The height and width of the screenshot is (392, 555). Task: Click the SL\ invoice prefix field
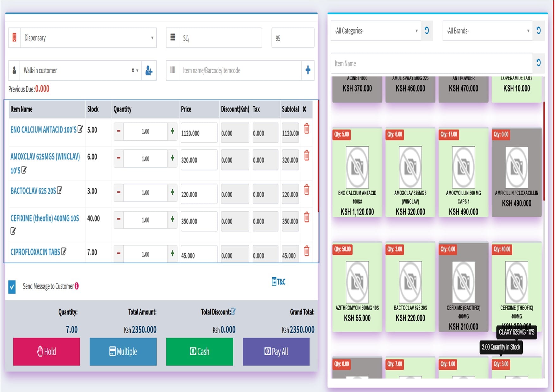pos(220,38)
